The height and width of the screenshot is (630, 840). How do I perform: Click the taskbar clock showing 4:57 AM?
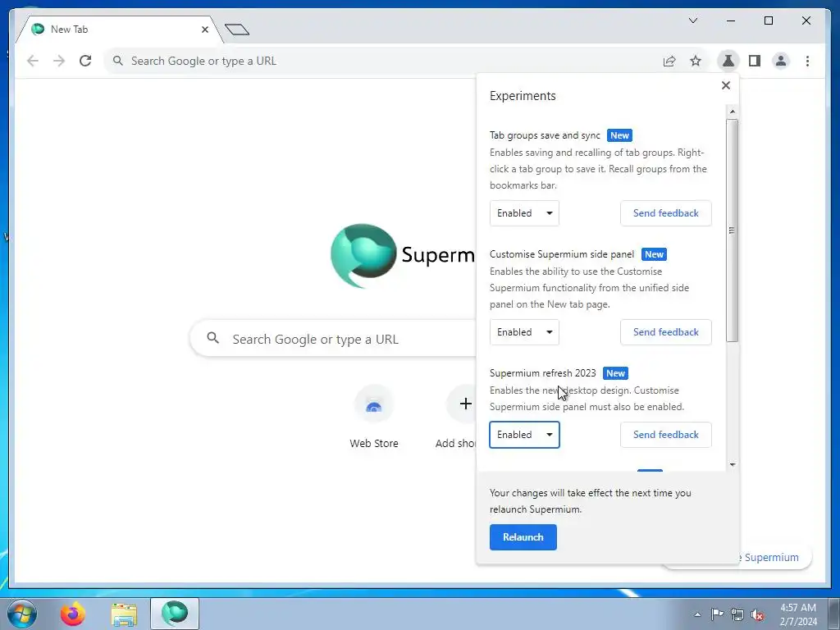click(x=798, y=614)
